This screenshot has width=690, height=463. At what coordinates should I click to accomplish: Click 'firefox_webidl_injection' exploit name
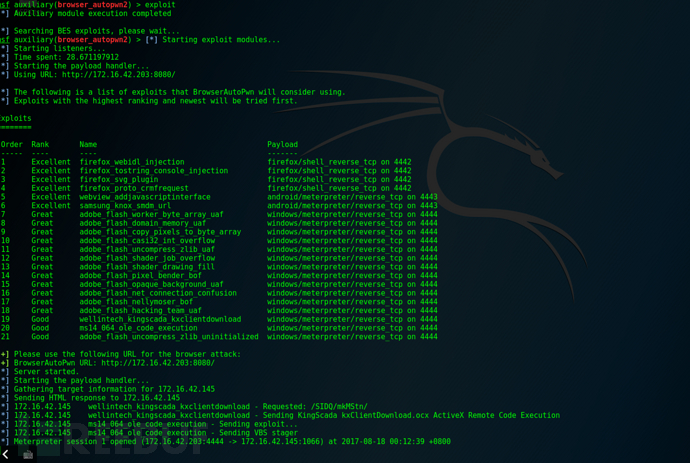coord(132,162)
